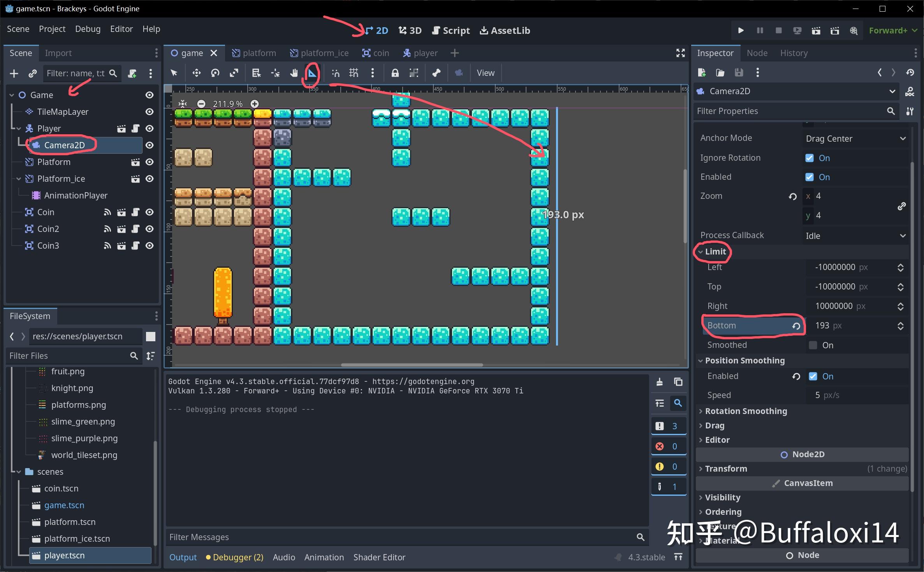Select the Move Mode tool
Image resolution: width=924 pixels, height=572 pixels.
click(196, 73)
